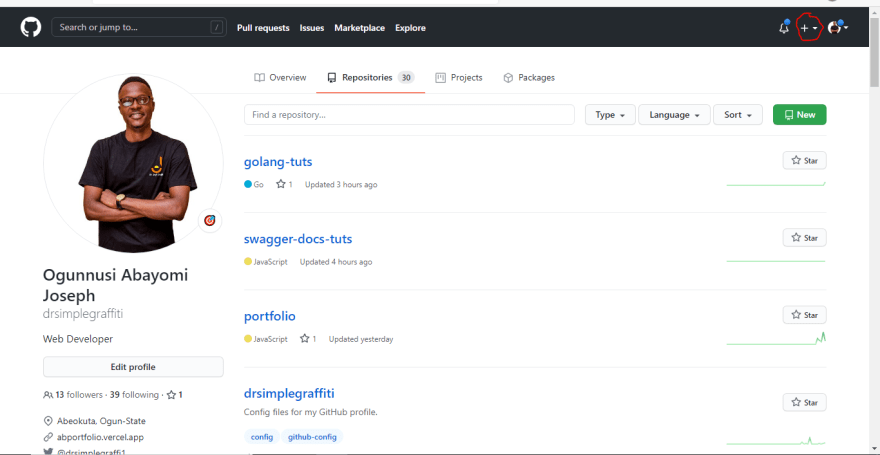Screen dimensions: 880x455
Task: Click the Abeokuta, Ogun-State location text
Action: pyautogui.click(x=102, y=421)
